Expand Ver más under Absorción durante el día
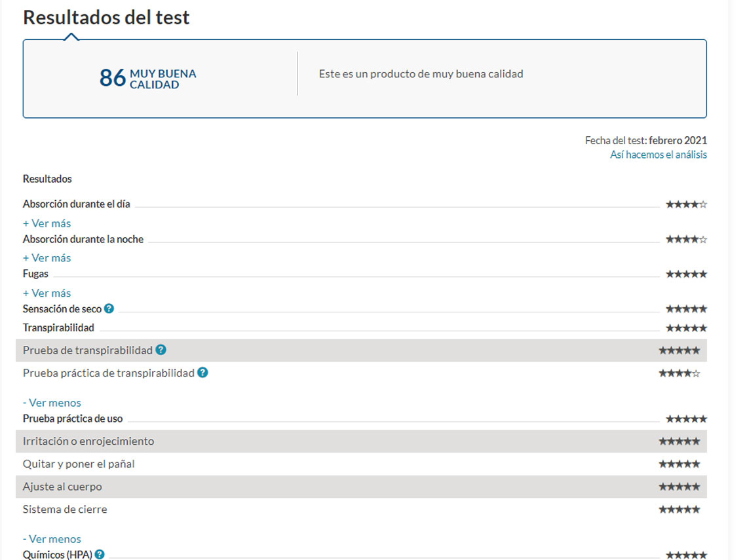747x560 pixels. pos(47,223)
